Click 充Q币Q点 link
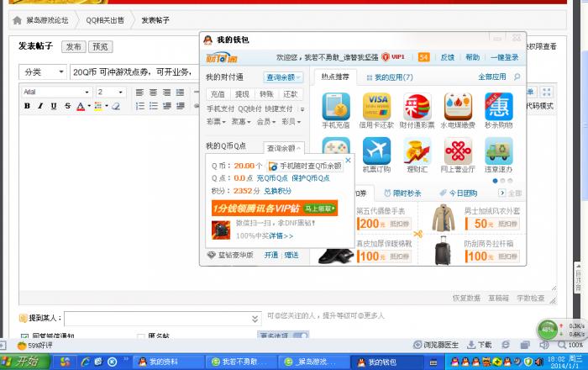 point(272,178)
